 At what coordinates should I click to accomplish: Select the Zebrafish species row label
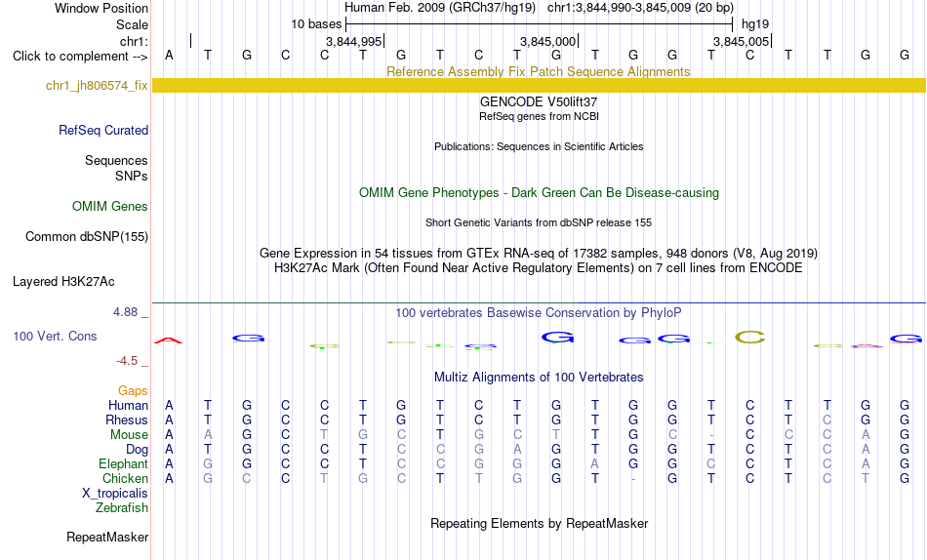tap(122, 508)
